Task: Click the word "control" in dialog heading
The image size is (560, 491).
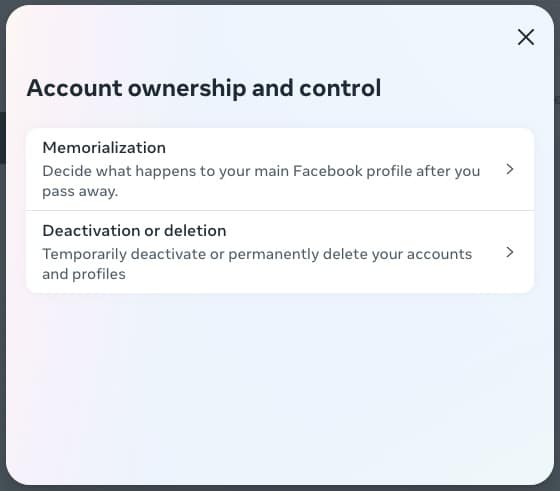Action: 340,88
